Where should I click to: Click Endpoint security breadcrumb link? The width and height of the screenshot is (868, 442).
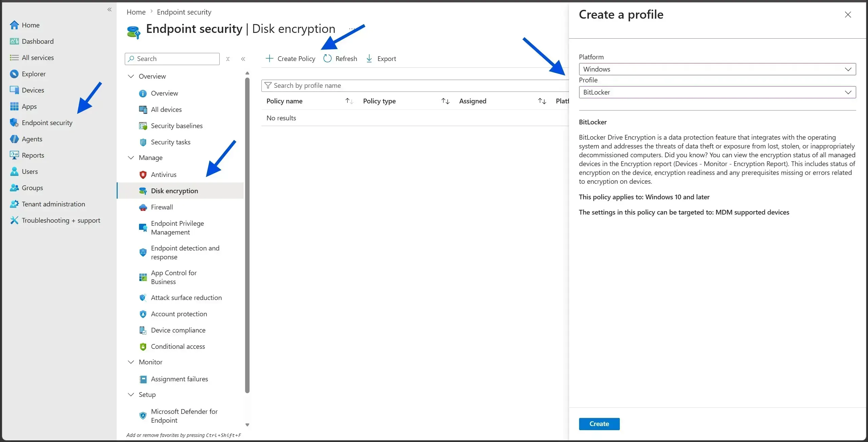coord(184,12)
